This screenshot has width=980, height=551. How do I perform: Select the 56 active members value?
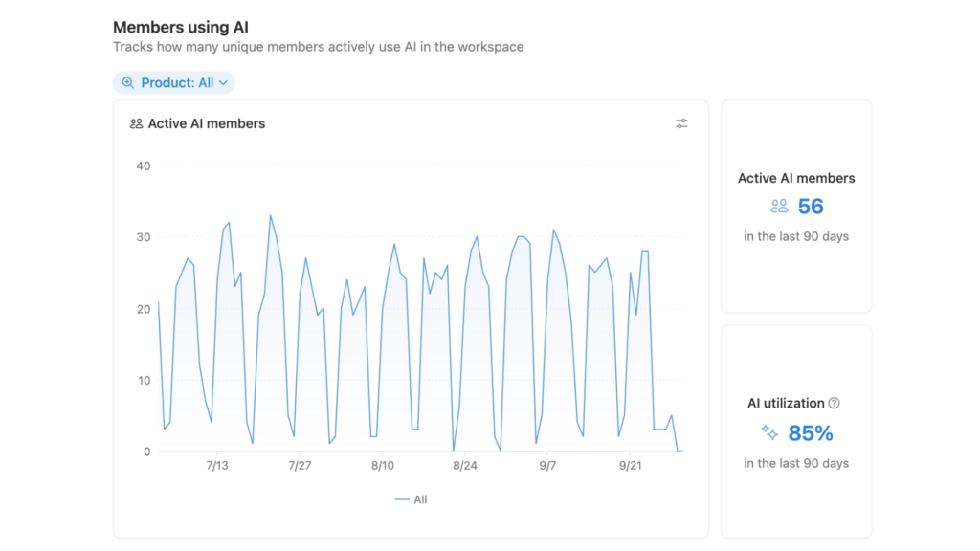[811, 207]
